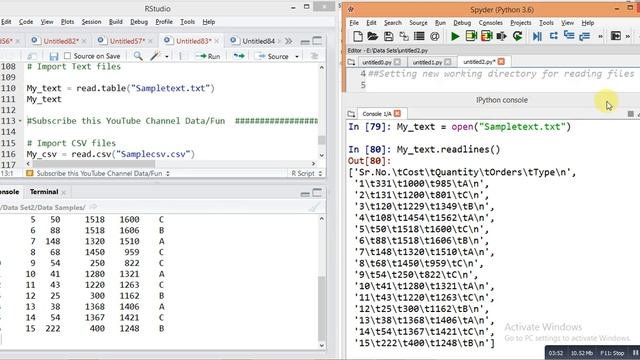Click Spyder's save all files icon

[404, 36]
